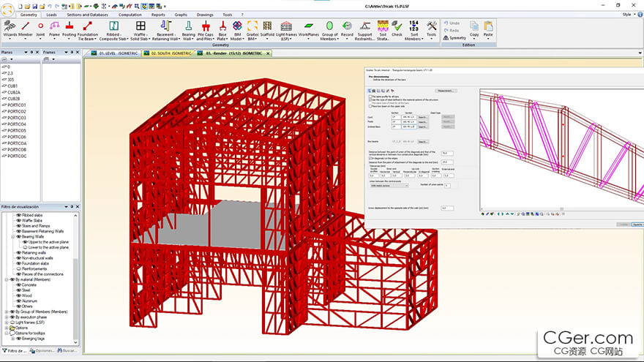Open the Reports ribbon tab
Viewport: 644px width, 362px height.
tap(158, 15)
